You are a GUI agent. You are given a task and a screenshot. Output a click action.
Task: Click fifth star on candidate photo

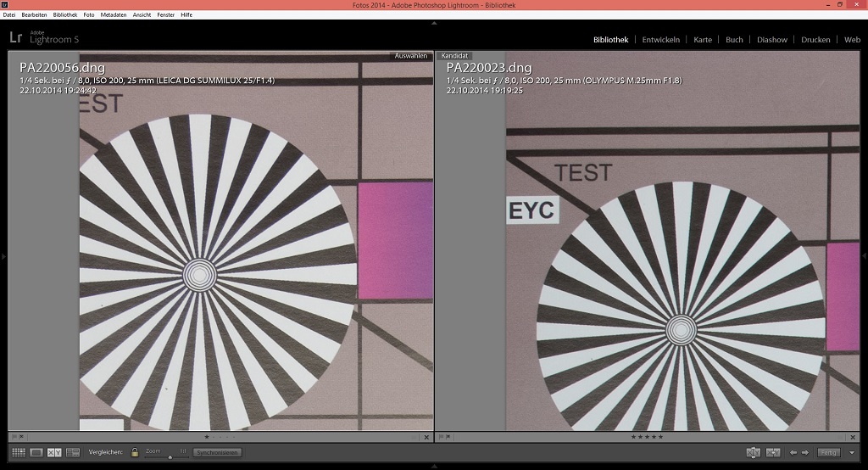tap(660, 437)
